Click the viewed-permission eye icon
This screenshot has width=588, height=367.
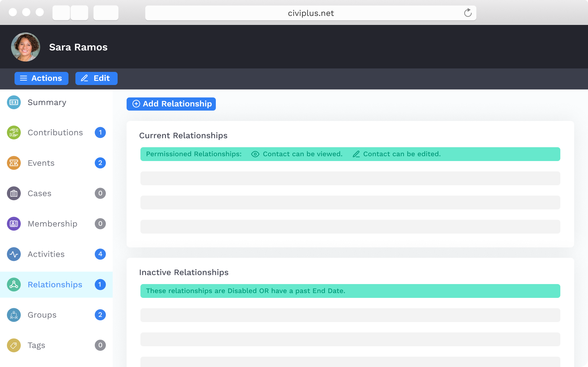pos(255,154)
